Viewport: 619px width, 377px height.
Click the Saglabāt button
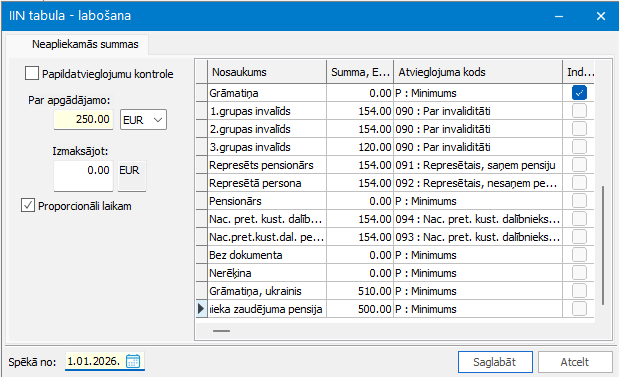495,362
